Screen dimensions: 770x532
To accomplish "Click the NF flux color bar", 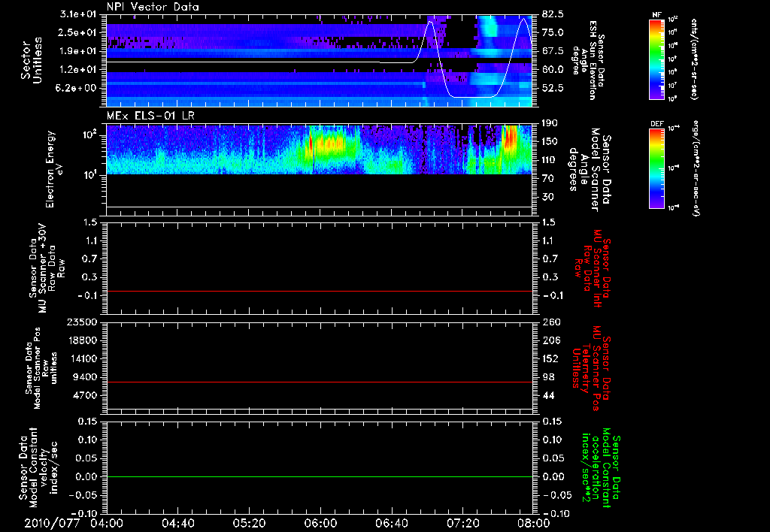I will tap(657, 59).
